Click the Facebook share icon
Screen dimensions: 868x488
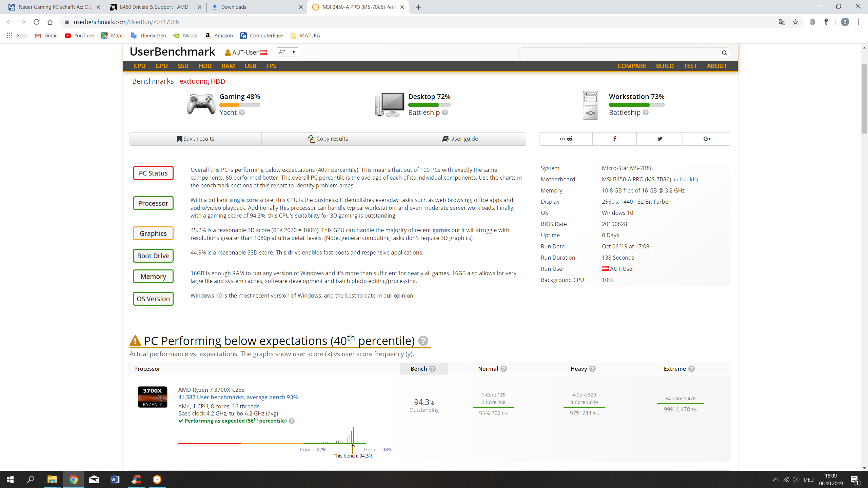pos(614,139)
